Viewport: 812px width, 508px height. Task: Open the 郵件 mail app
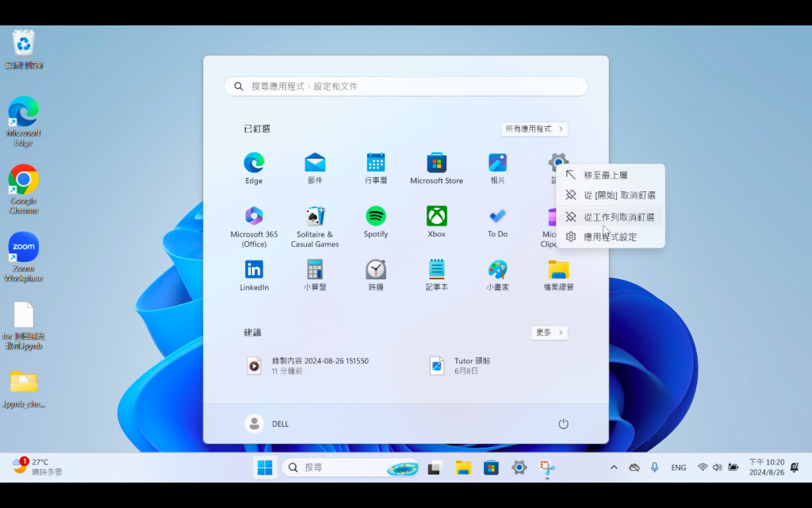pyautogui.click(x=315, y=168)
